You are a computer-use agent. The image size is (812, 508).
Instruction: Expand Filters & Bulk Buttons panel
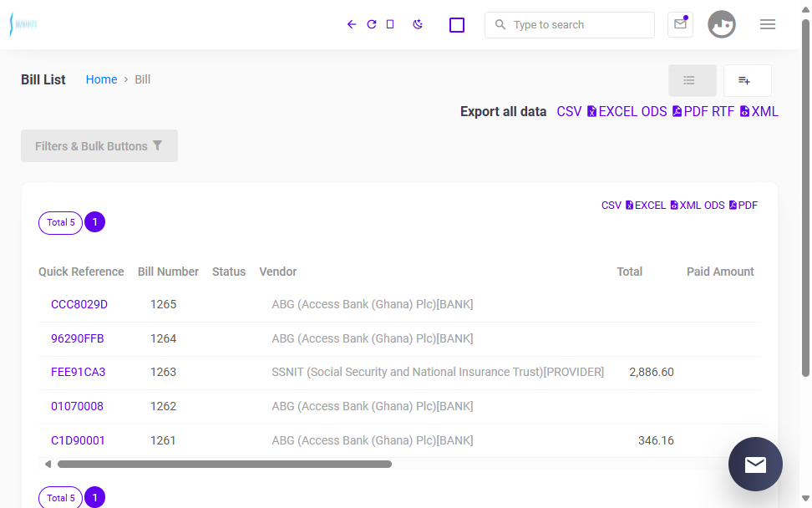tap(99, 146)
